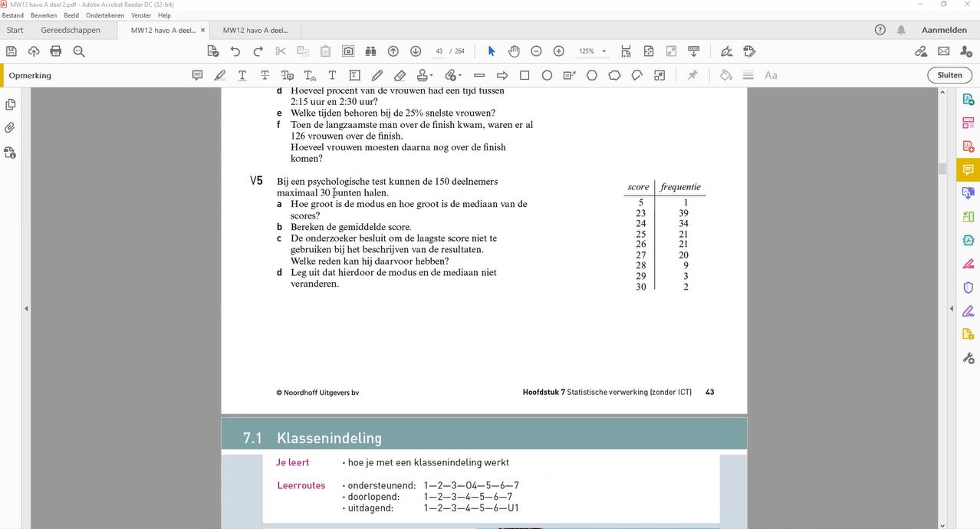The width and height of the screenshot is (980, 529).
Task: Collapse the right tools pane arrow
Action: (952, 308)
